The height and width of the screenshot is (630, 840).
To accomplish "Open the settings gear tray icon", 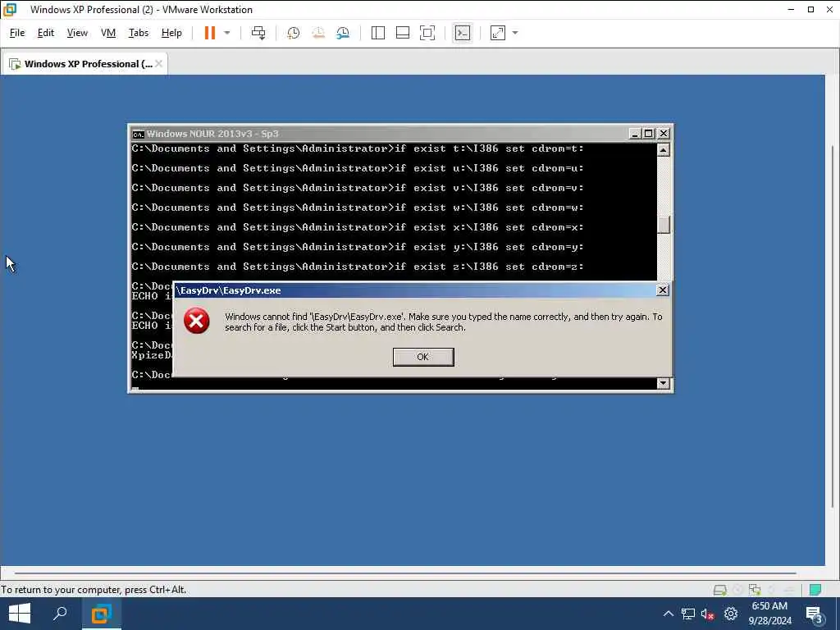I will [x=731, y=614].
